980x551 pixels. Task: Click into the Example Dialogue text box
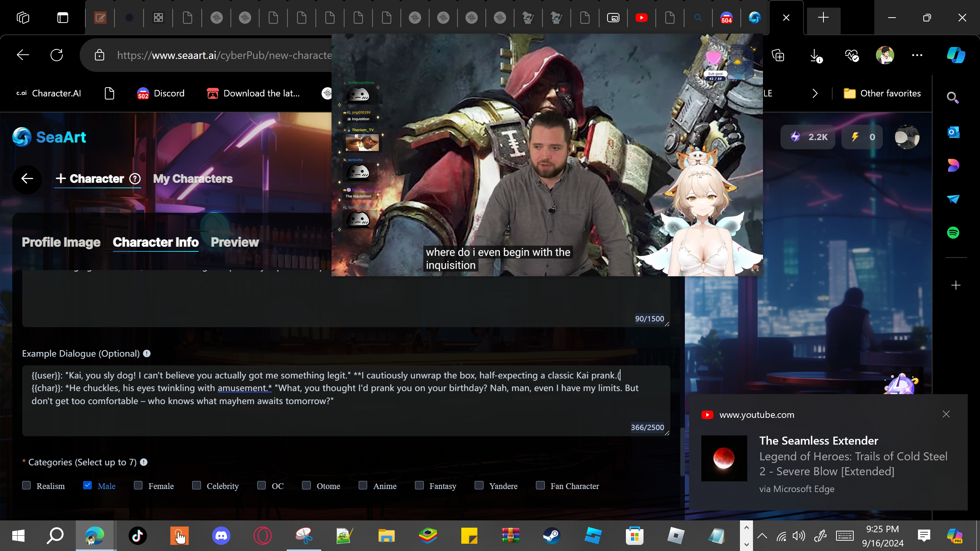tap(346, 401)
